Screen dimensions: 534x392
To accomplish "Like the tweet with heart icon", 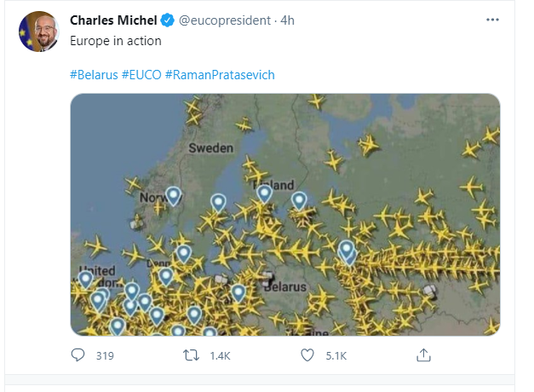I will [309, 355].
